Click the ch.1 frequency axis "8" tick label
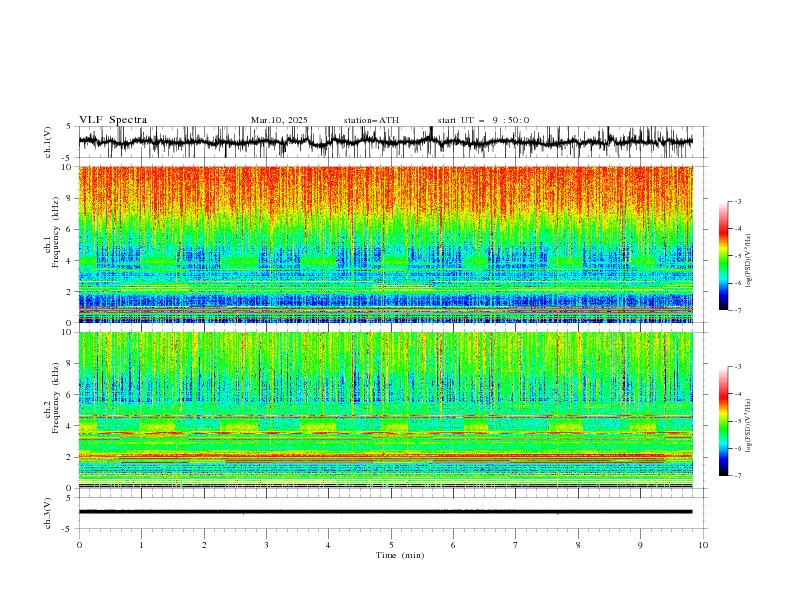Image resolution: width=792 pixels, height=612 pixels. 69,198
